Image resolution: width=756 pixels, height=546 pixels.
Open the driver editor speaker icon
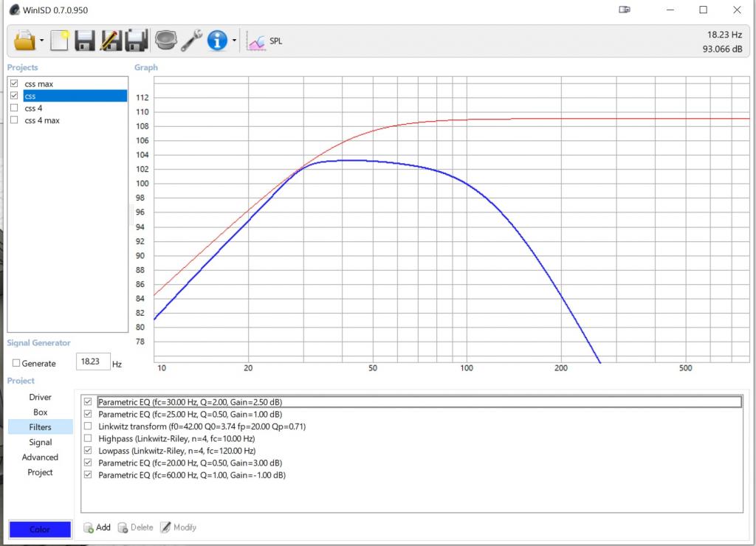point(165,41)
